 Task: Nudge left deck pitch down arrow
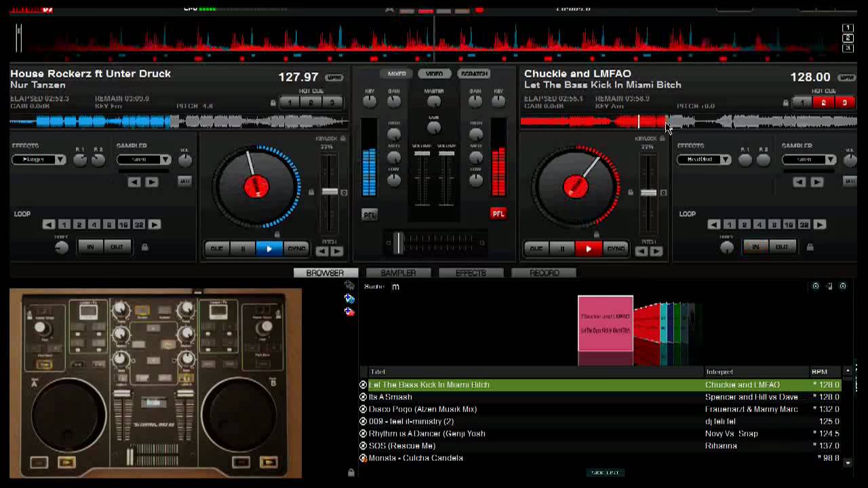[x=323, y=251]
